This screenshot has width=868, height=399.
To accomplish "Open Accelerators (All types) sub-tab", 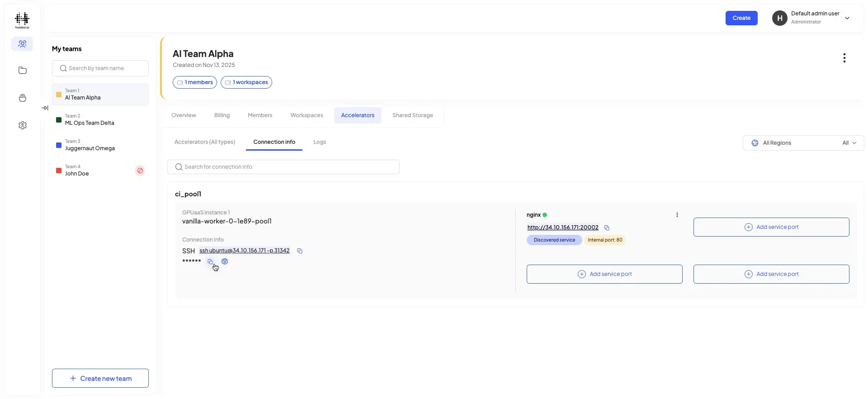I will pos(205,142).
